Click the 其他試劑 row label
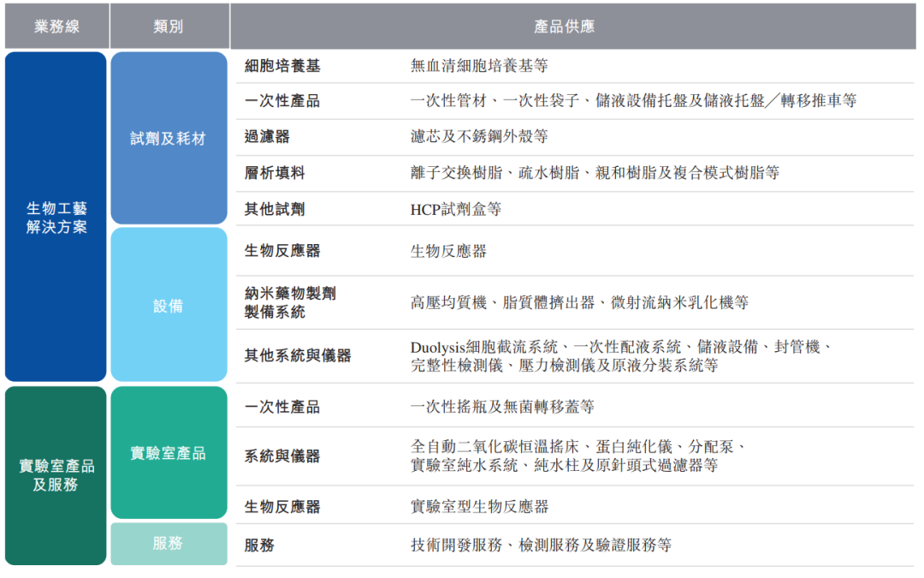 [x=275, y=209]
